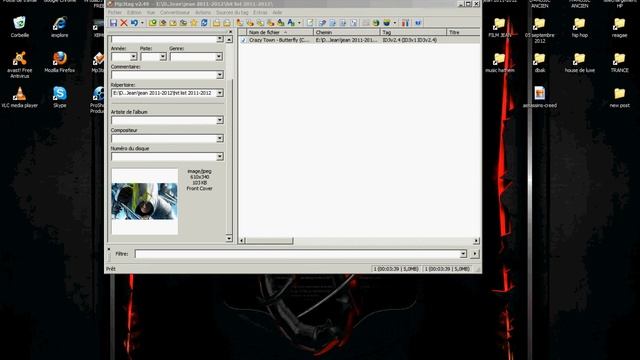Open Sources du tag menu
Viewport: 640px width, 360px height.
click(x=232, y=13)
